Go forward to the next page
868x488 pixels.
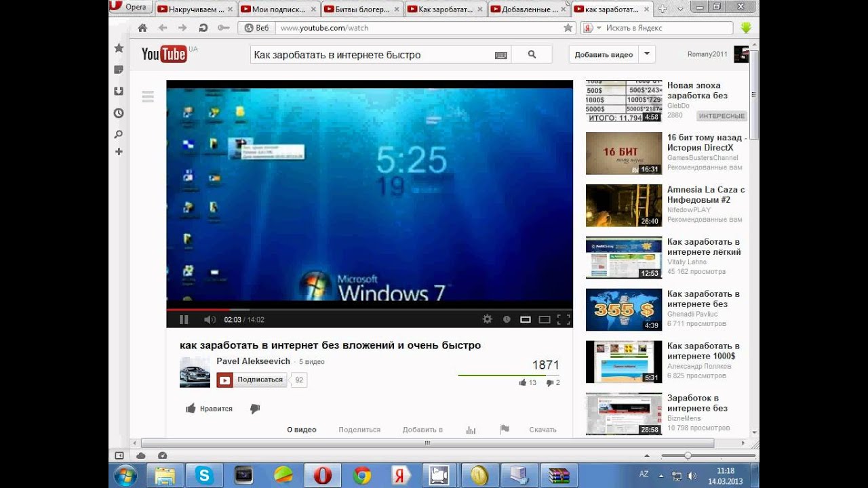point(182,28)
